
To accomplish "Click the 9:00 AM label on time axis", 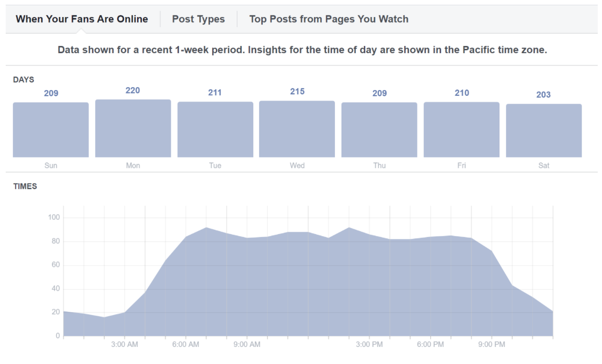I will tap(247, 345).
